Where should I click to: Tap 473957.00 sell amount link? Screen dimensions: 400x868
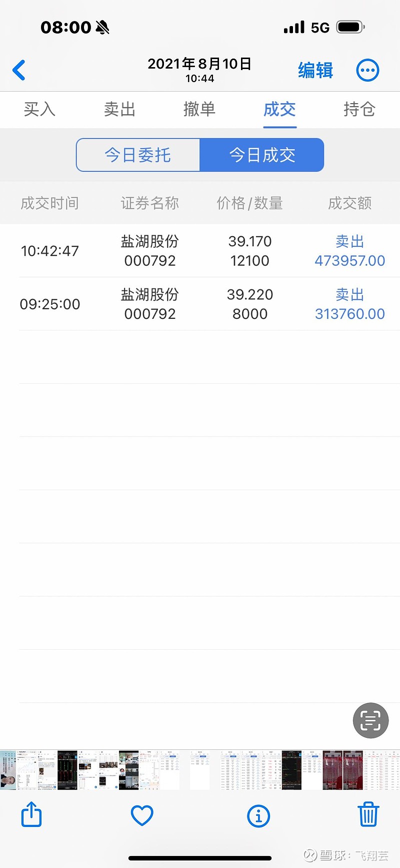[349, 261]
